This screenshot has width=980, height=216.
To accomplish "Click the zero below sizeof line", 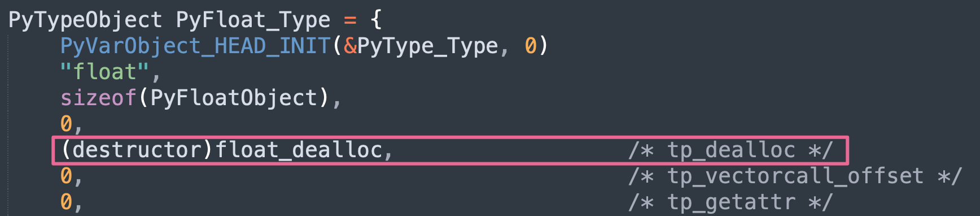I will tap(66, 124).
